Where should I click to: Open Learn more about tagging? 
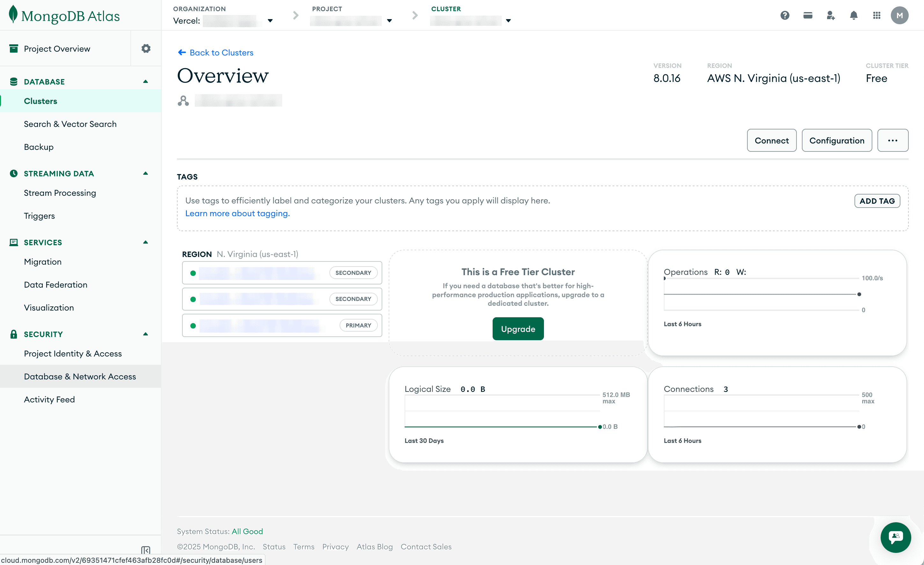point(237,213)
